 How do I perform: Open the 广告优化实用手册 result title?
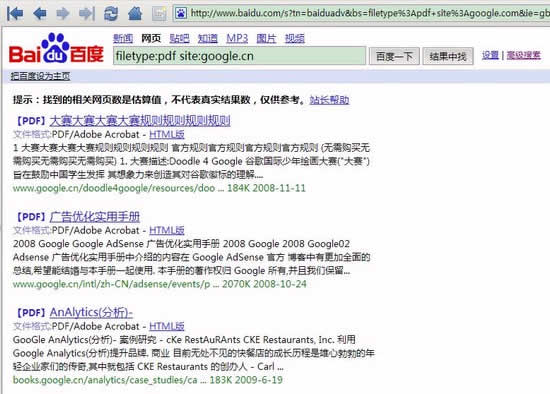(x=95, y=217)
